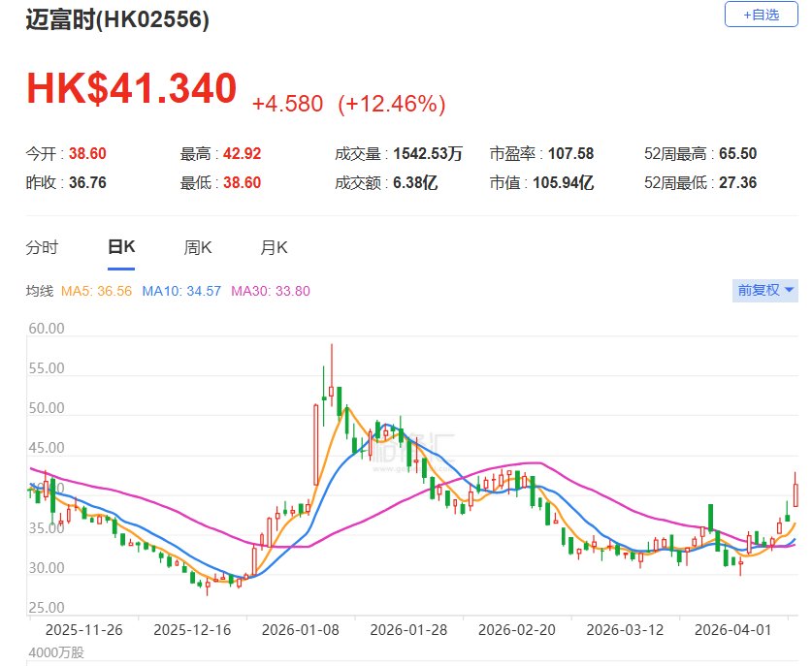Click the +自选 add to watchlist button
This screenshot has width=812, height=666.
coord(761,15)
